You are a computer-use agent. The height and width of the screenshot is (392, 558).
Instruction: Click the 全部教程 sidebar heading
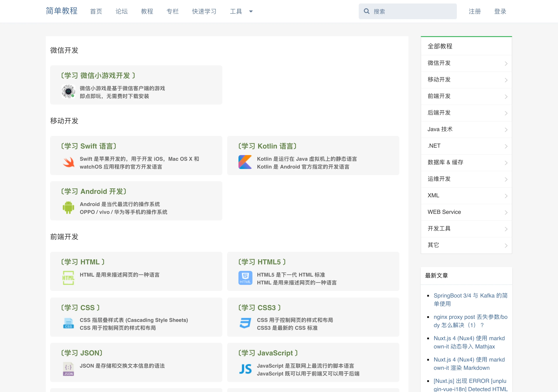[440, 46]
